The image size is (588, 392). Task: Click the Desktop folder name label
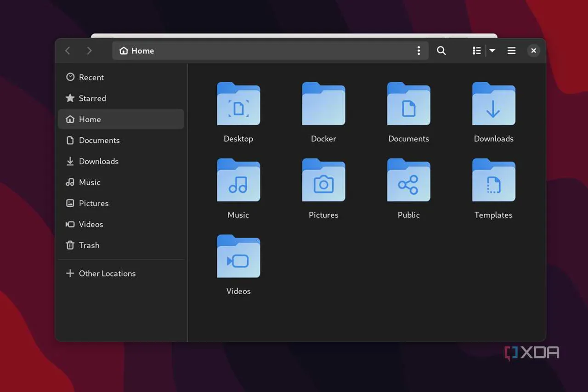coord(238,139)
